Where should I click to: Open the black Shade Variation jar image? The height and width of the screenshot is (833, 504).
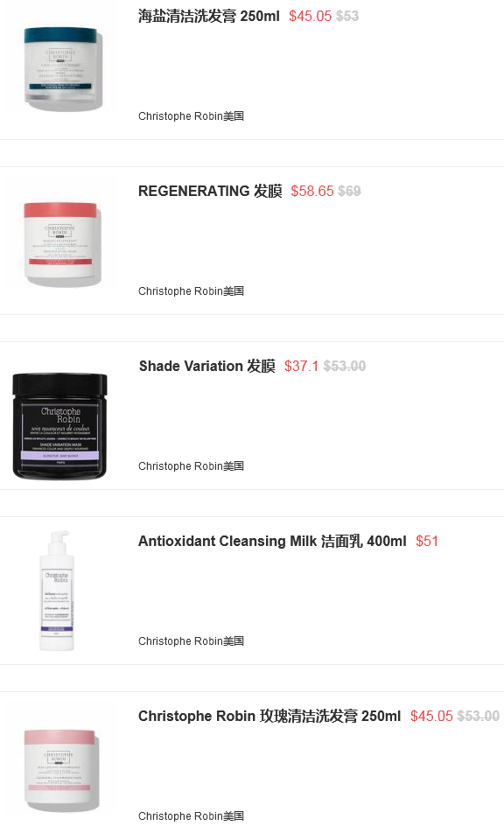tap(59, 425)
